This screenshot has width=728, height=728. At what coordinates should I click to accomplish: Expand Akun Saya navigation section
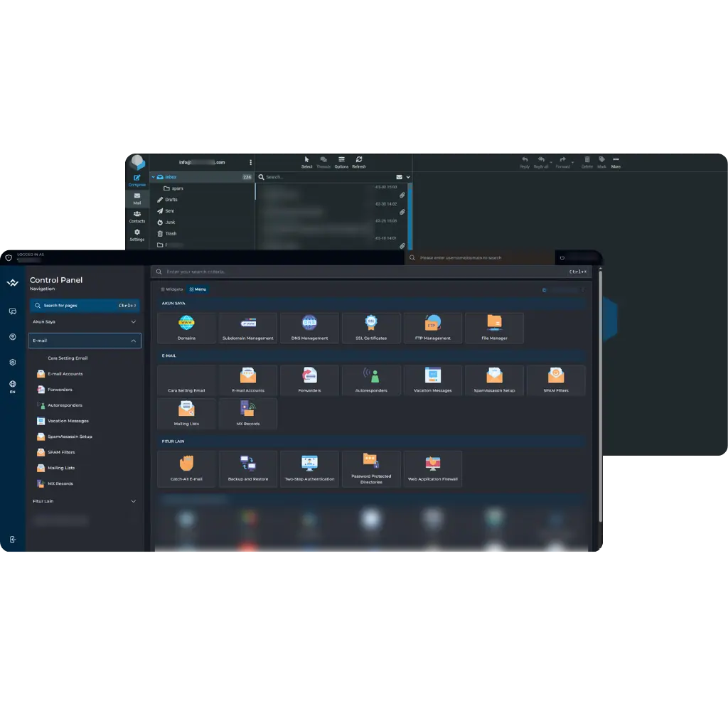[x=85, y=322]
